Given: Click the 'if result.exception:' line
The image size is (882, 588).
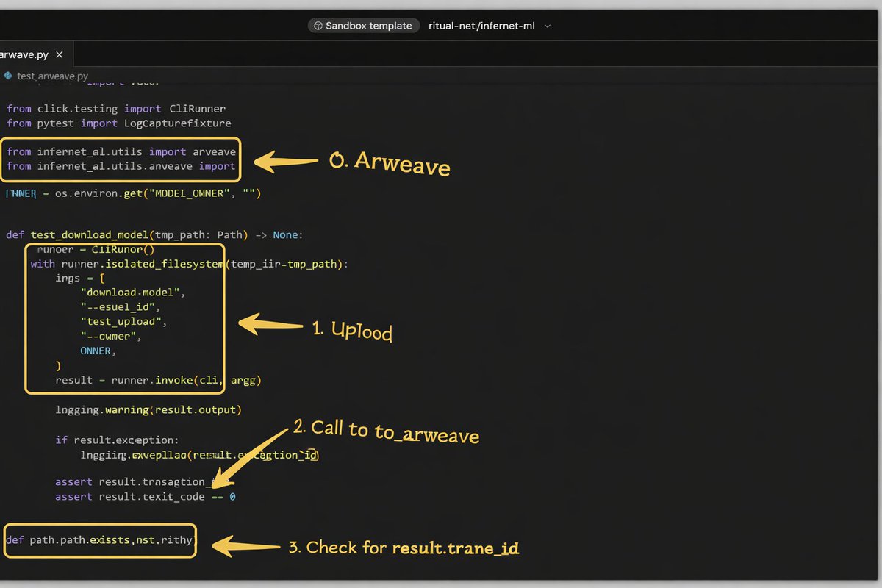Looking at the screenshot, I should pos(117,440).
